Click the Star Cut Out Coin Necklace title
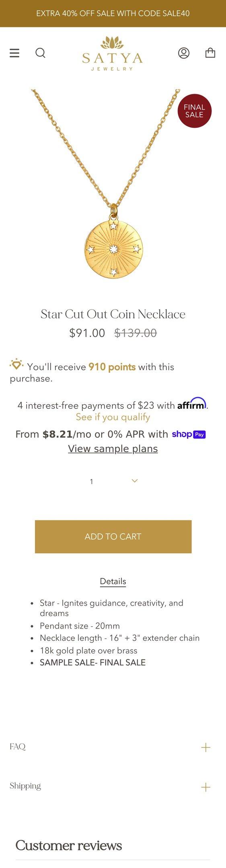Viewport: 226px width, 868px height. [x=113, y=314]
